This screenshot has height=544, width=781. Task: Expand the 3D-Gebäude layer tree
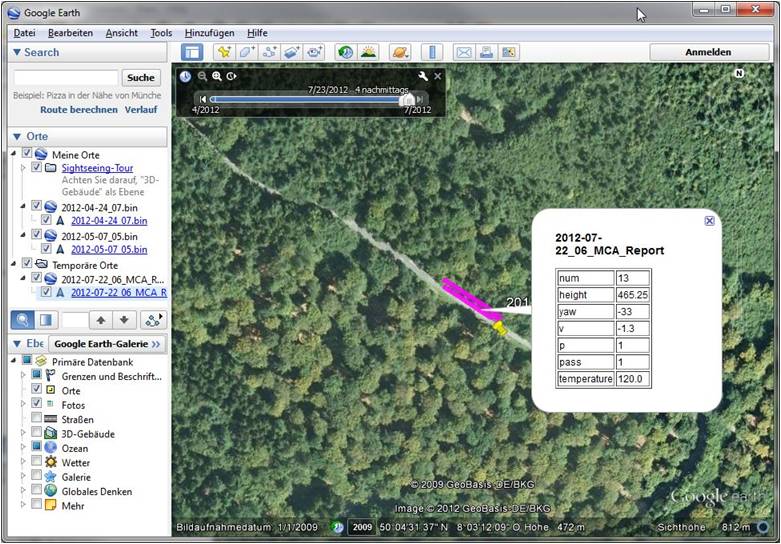[x=24, y=434]
